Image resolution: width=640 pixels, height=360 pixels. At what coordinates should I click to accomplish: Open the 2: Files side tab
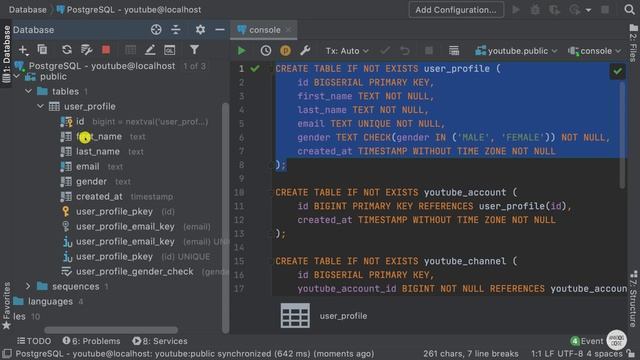point(633,43)
